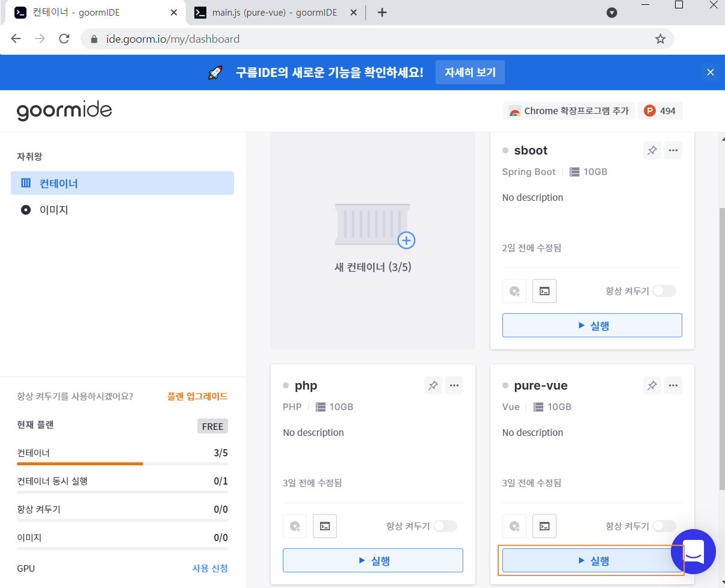The image size is (725, 588).
Task: Reload the dashboard page
Action: 64,39
